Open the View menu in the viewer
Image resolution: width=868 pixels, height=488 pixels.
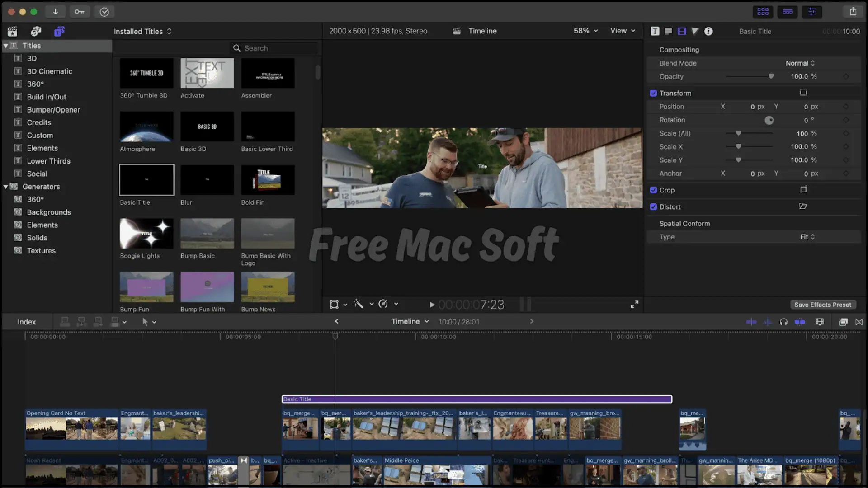pyautogui.click(x=622, y=31)
